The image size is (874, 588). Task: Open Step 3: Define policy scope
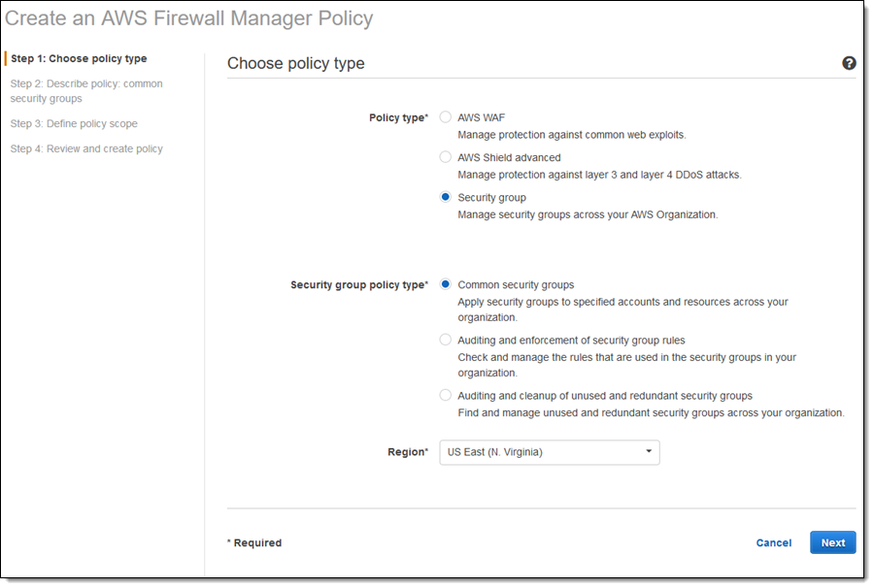(74, 124)
